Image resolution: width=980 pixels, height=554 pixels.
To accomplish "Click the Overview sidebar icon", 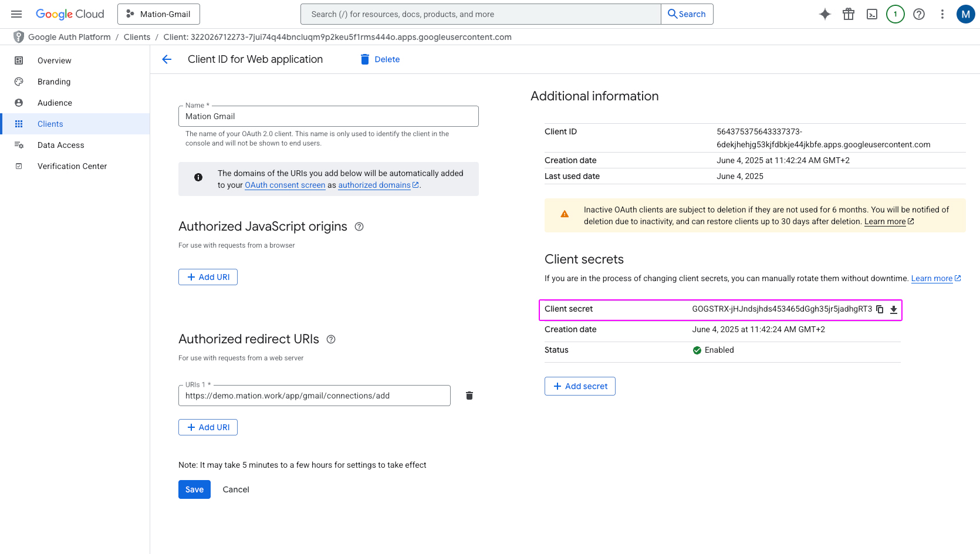I will click(19, 60).
